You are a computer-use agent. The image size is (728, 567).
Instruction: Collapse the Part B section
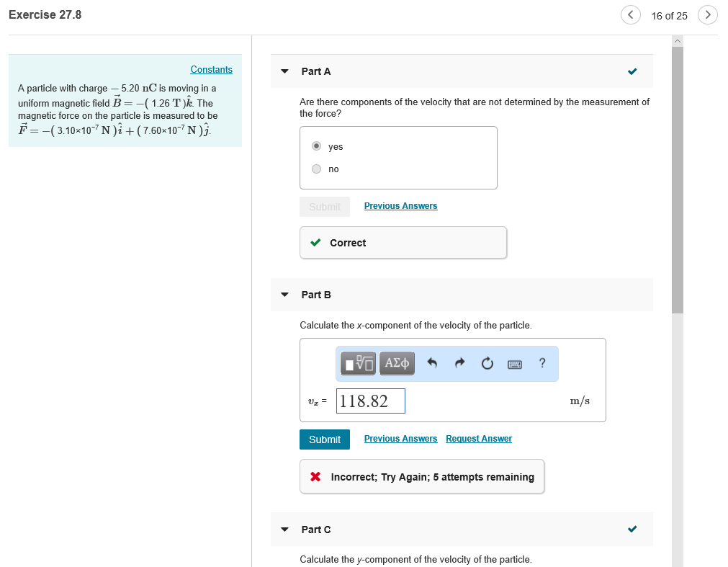pyautogui.click(x=284, y=295)
